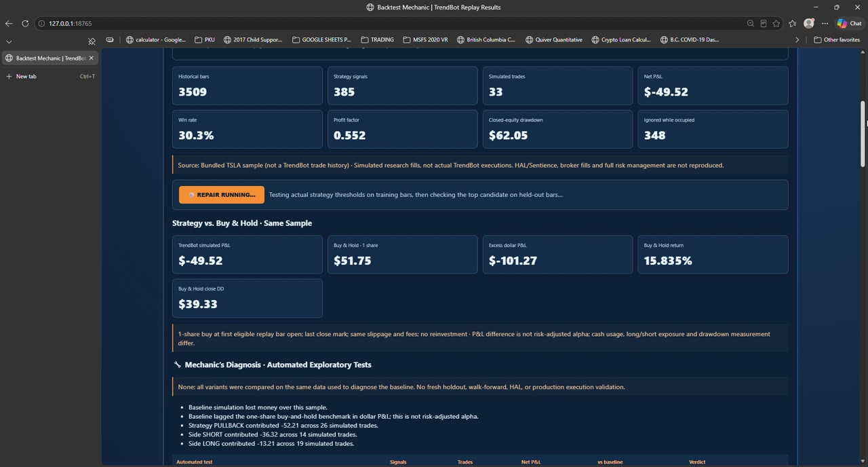Open the 'B.C. COVID-19 Das...' bookmark

point(690,39)
